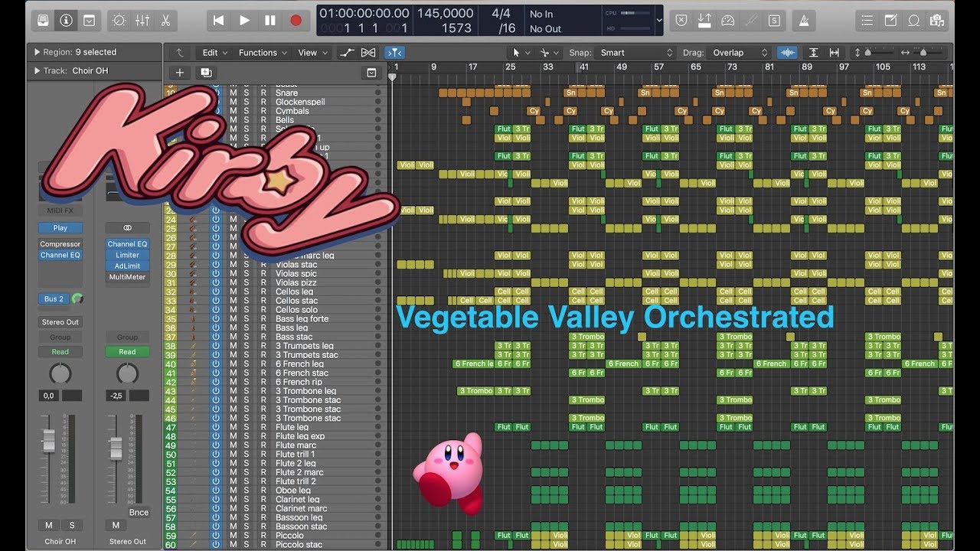
Task: Open Stereo Out automation mode Read
Action: (127, 352)
